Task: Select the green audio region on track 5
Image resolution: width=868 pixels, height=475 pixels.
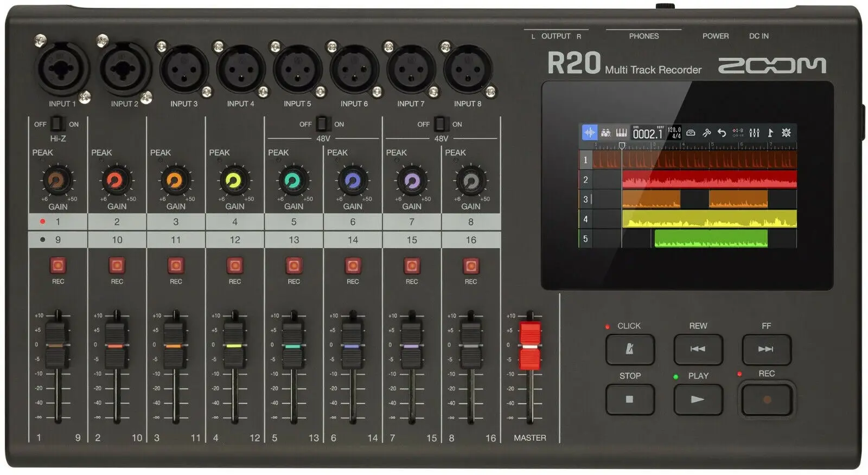Action: 711,239
